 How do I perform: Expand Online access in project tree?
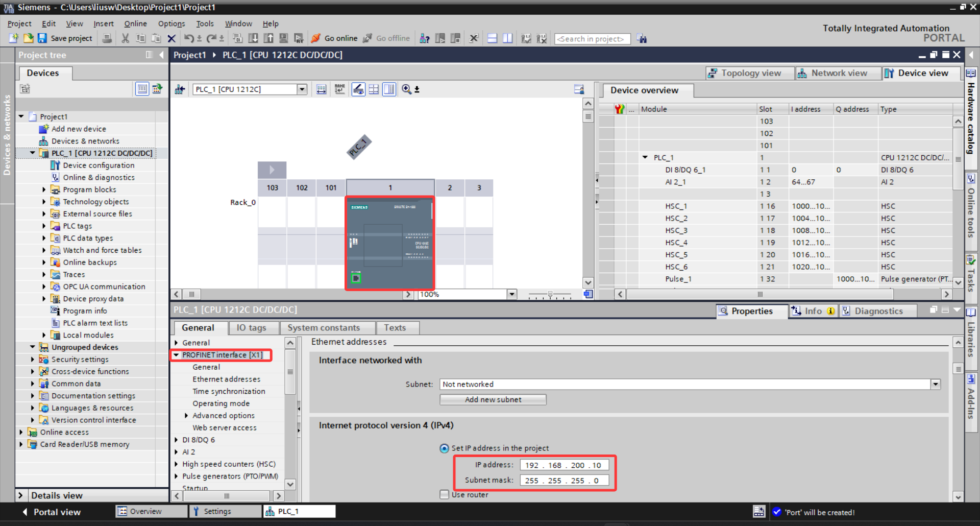(21, 432)
